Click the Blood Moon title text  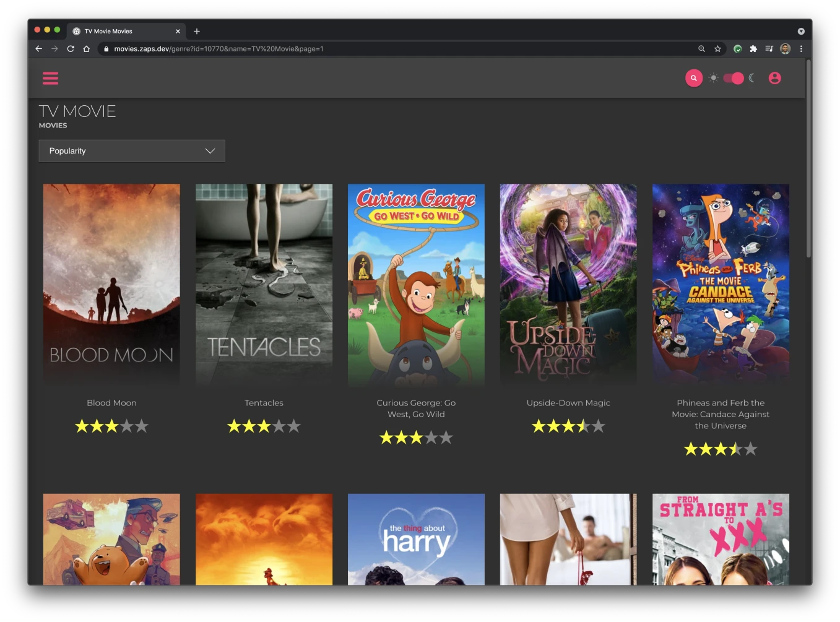[111, 403]
